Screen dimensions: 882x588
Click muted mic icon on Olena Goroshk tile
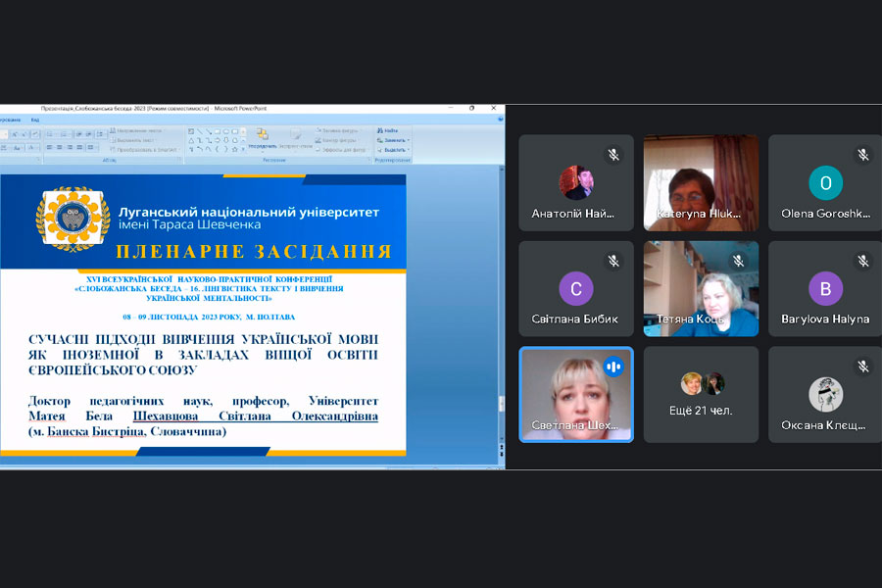(862, 154)
